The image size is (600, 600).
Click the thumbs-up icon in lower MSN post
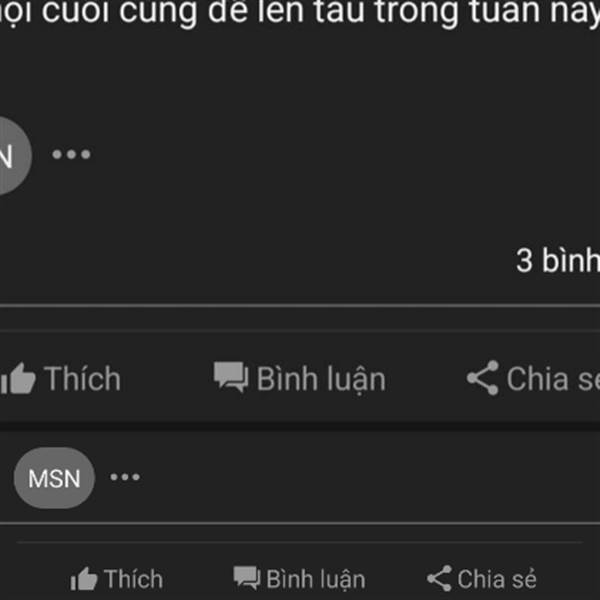[84, 579]
